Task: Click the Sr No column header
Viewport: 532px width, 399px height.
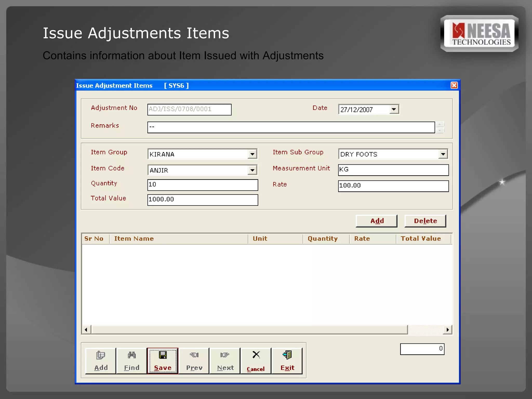Action: (95, 239)
